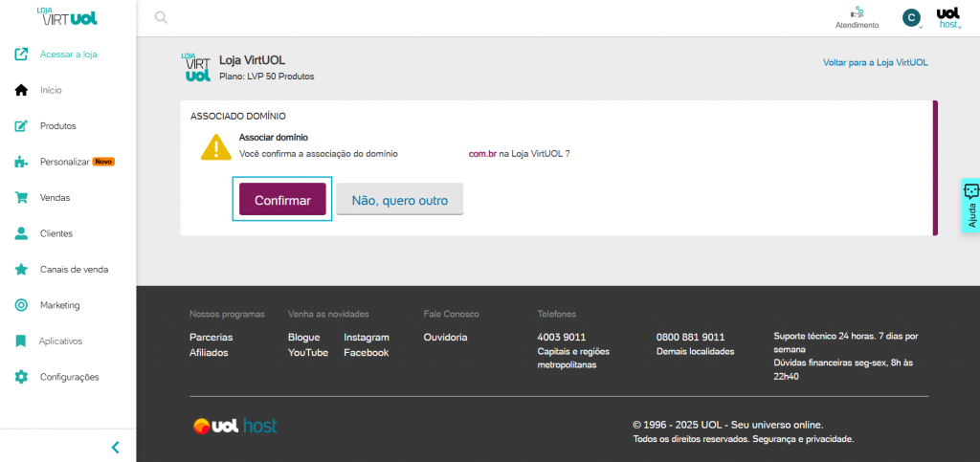
Task: Click the gear icon for Configurações
Action: pyautogui.click(x=21, y=377)
